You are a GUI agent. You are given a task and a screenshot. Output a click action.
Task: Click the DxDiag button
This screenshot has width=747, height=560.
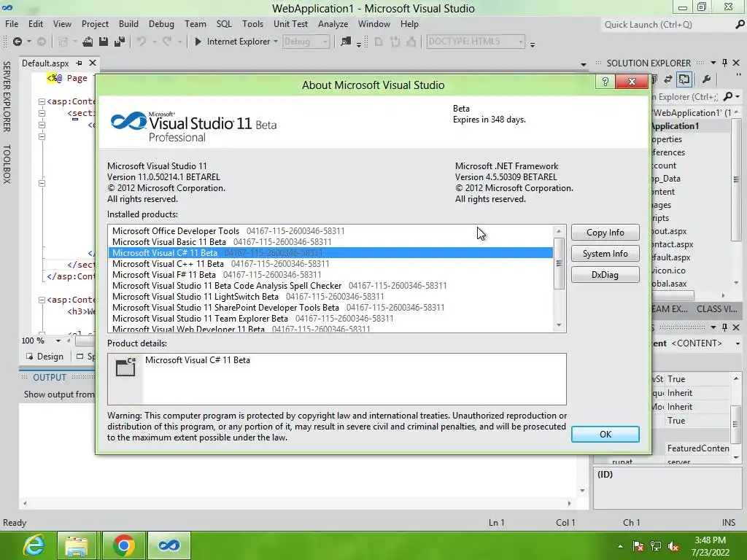tap(605, 275)
